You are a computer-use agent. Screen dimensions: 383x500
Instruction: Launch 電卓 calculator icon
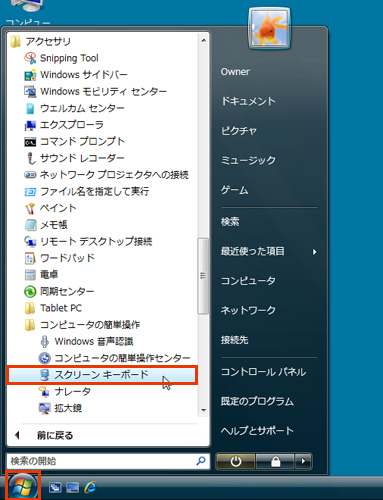pyautogui.click(x=30, y=275)
